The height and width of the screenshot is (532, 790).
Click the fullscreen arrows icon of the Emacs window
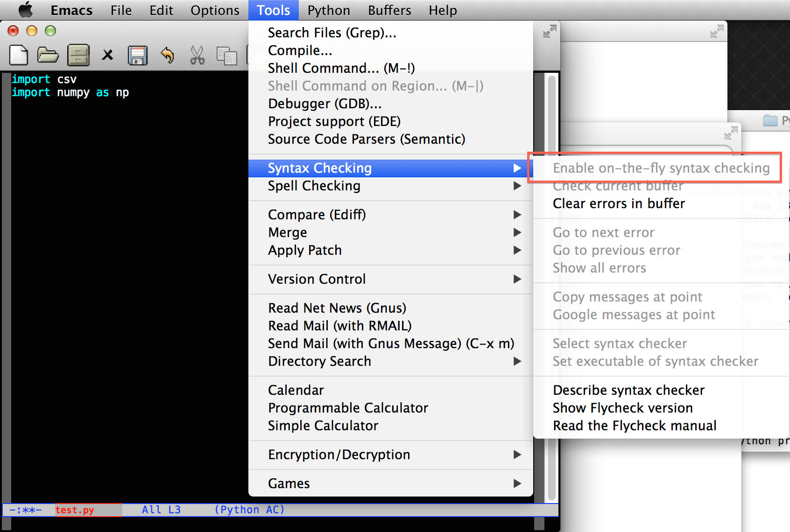(x=550, y=31)
